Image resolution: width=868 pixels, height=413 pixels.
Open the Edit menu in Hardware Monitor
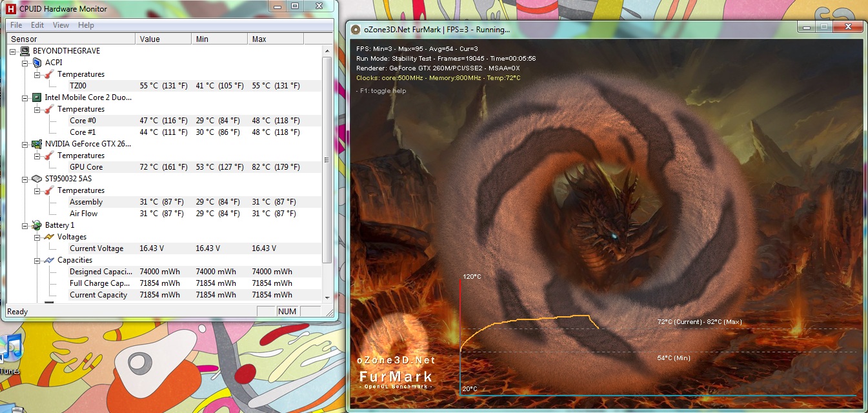click(x=37, y=25)
